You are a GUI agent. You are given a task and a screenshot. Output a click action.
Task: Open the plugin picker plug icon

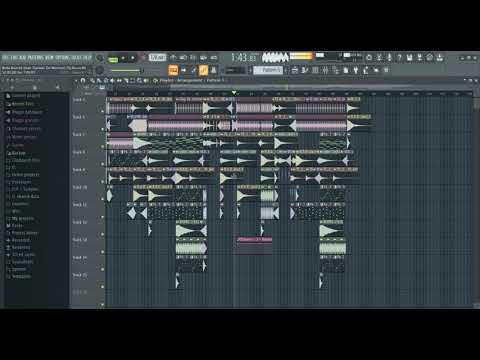point(356,70)
